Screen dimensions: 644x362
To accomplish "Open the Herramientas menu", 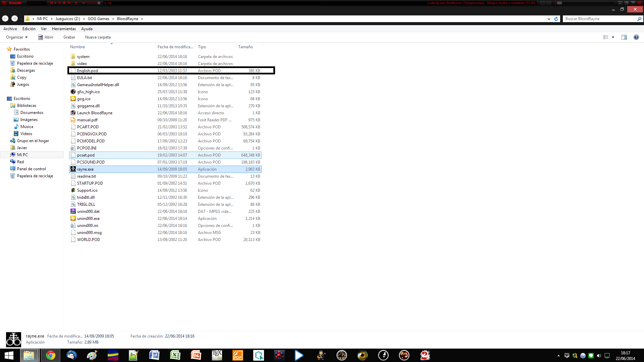I will coord(64,29).
